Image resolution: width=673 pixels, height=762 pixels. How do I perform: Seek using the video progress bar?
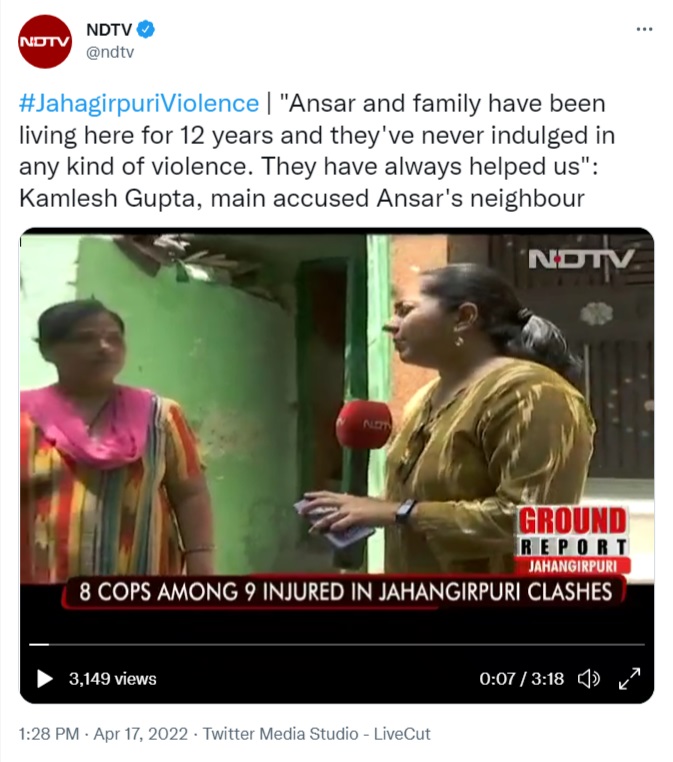click(x=337, y=644)
